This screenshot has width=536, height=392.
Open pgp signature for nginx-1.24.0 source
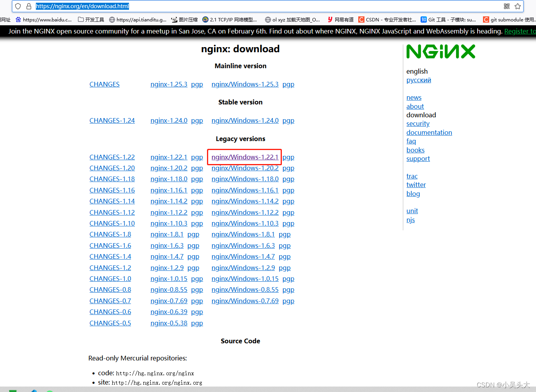(197, 120)
